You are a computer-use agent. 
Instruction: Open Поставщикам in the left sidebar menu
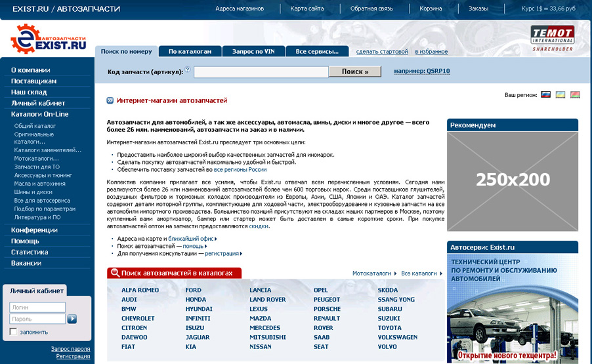tap(33, 81)
